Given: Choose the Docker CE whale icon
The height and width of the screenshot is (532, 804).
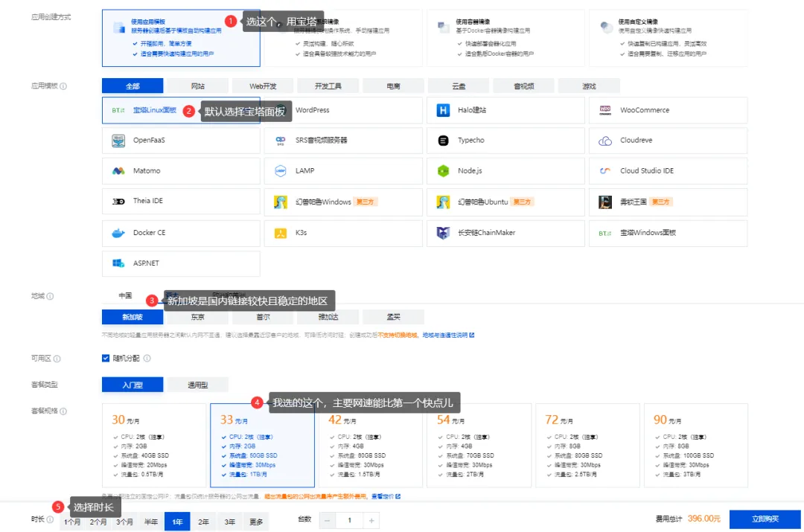Looking at the screenshot, I should [x=118, y=233].
